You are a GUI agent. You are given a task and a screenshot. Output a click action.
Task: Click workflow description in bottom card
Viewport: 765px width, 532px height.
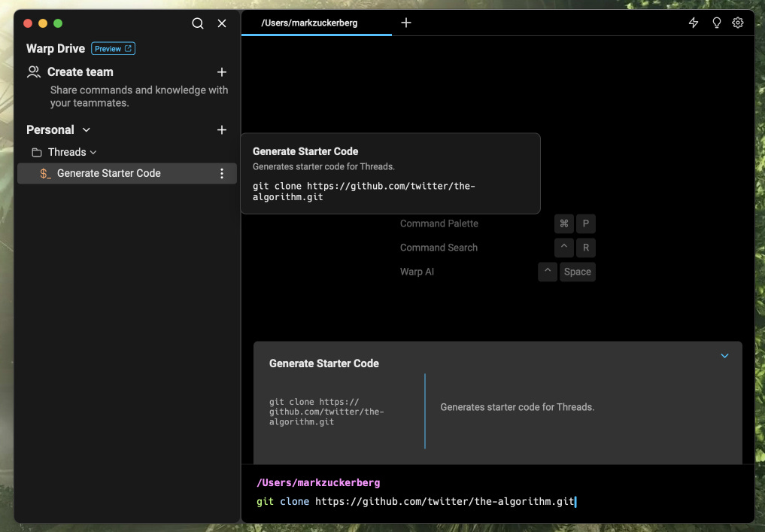click(518, 407)
